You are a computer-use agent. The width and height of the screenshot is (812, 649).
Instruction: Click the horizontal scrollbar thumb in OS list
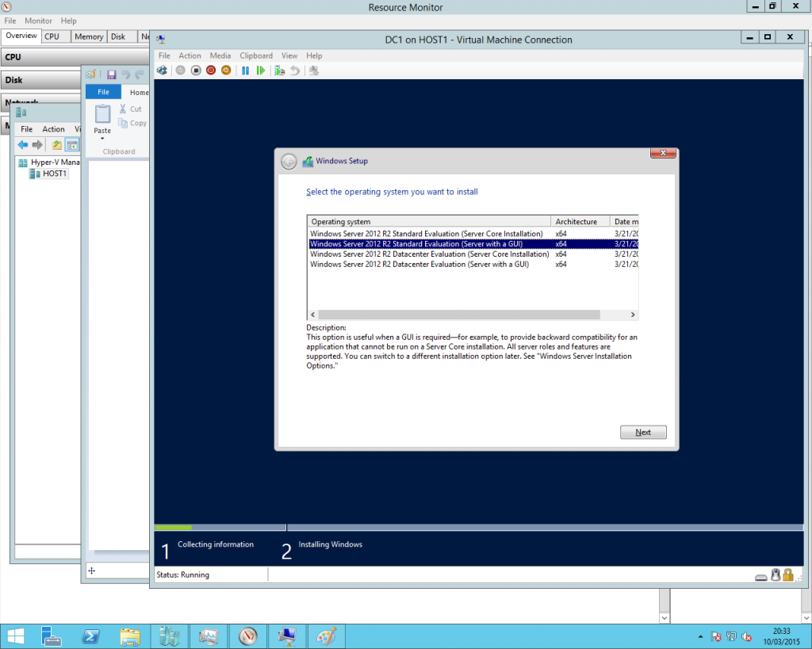point(459,315)
